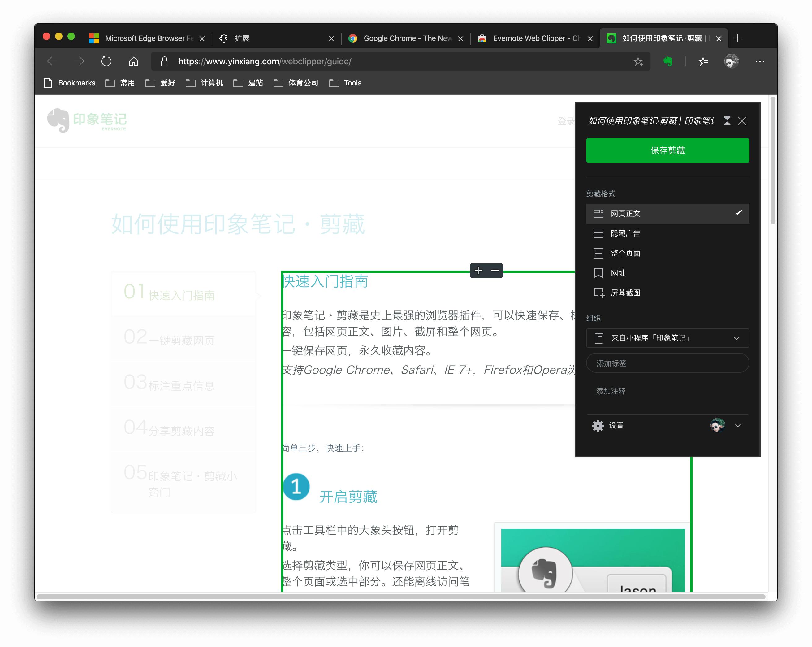
Task: Open the 体育公司 bookmarks folder
Action: (303, 83)
